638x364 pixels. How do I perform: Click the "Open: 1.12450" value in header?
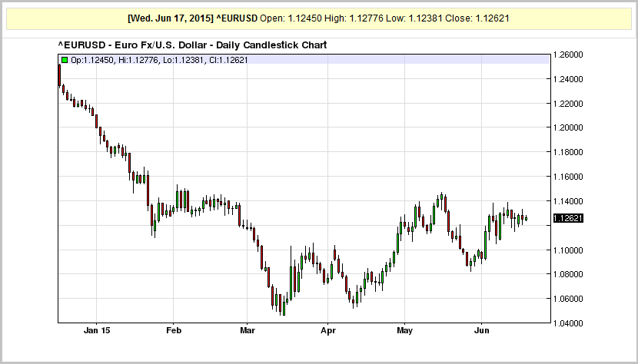click(291, 18)
